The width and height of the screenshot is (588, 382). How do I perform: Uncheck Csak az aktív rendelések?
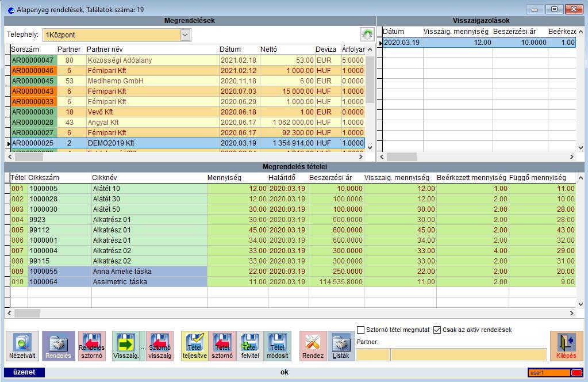pyautogui.click(x=437, y=330)
